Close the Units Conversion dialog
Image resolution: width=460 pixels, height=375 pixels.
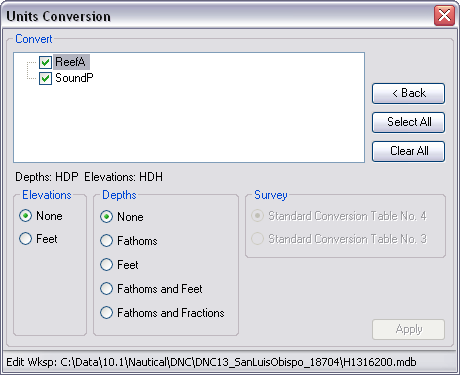coord(444,15)
